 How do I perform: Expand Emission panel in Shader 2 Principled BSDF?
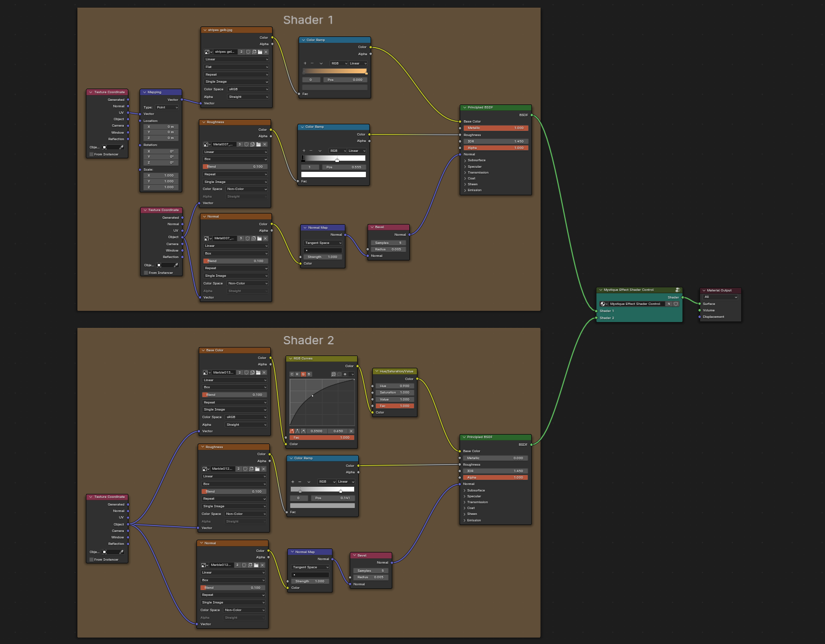click(474, 520)
